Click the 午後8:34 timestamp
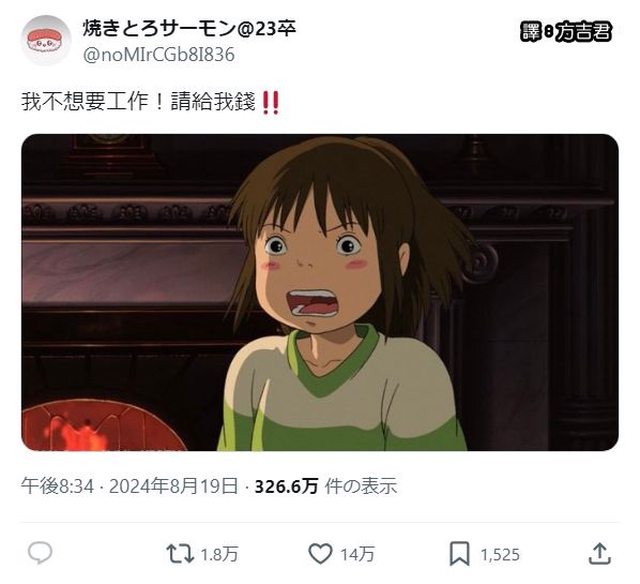The image size is (640, 584). click(x=58, y=486)
